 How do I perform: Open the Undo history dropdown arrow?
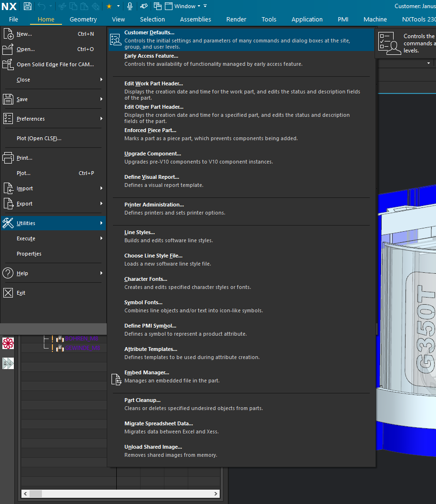tap(51, 6)
